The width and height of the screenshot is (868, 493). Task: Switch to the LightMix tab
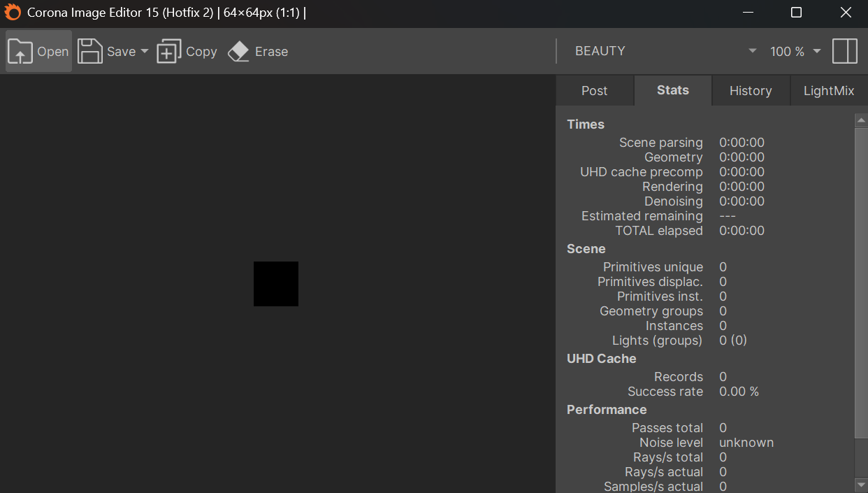click(829, 91)
